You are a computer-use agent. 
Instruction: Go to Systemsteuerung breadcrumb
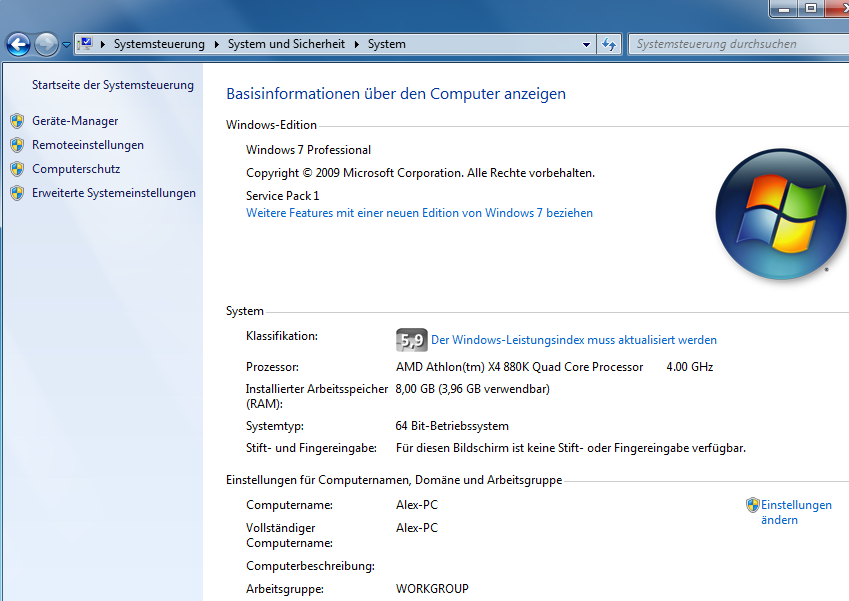159,44
